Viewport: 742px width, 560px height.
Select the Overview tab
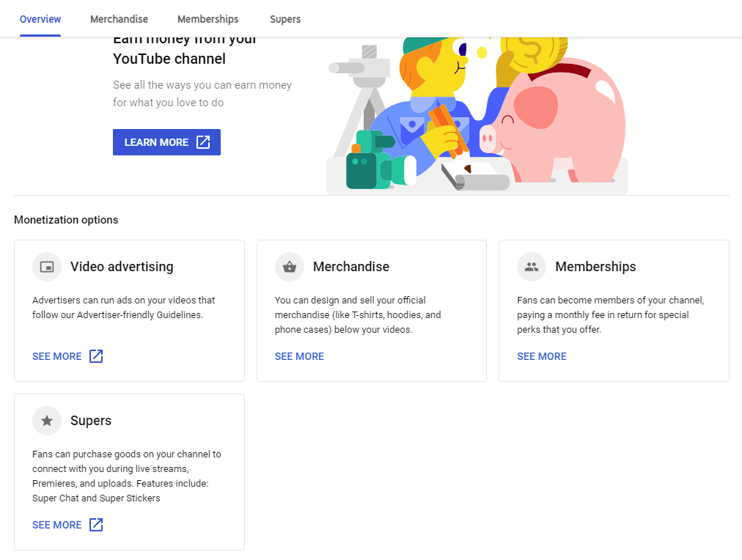pyautogui.click(x=40, y=19)
